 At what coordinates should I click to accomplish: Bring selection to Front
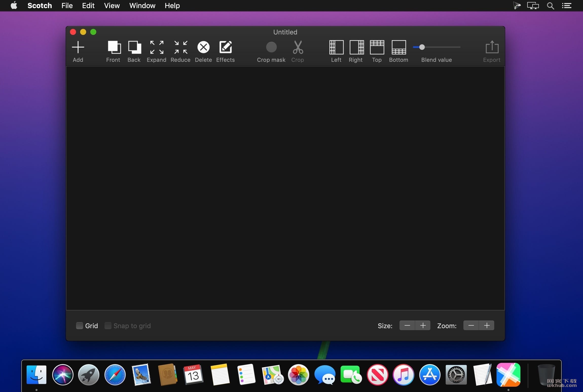[114, 47]
